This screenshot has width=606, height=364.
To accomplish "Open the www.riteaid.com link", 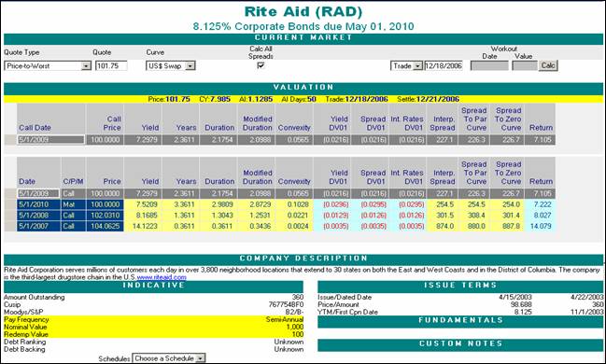I will point(162,277).
